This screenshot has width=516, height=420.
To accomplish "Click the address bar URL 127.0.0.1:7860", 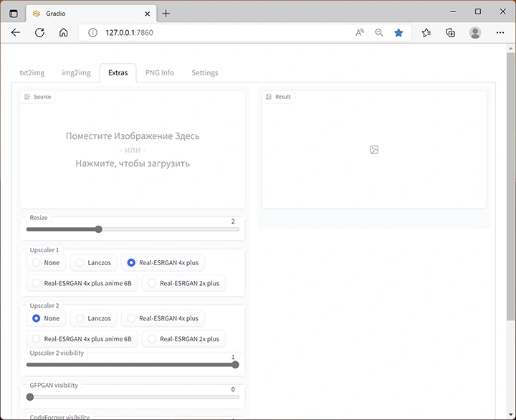I will (x=129, y=32).
